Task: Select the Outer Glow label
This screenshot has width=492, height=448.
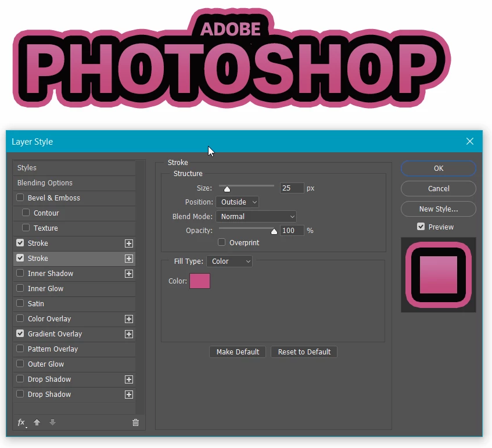Action: pyautogui.click(x=46, y=364)
